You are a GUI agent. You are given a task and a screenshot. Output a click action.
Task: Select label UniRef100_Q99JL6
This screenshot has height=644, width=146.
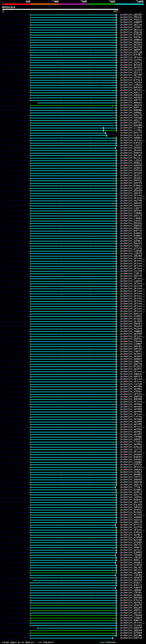pos(131,314)
